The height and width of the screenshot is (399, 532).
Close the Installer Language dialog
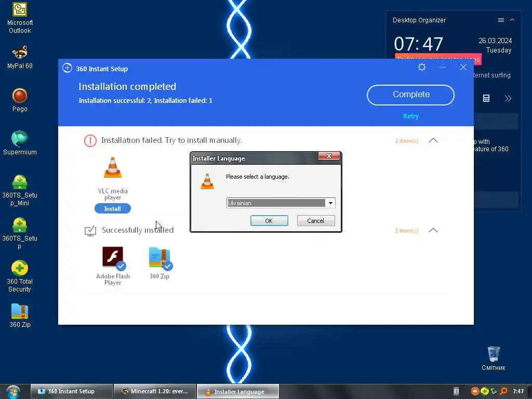coord(329,156)
